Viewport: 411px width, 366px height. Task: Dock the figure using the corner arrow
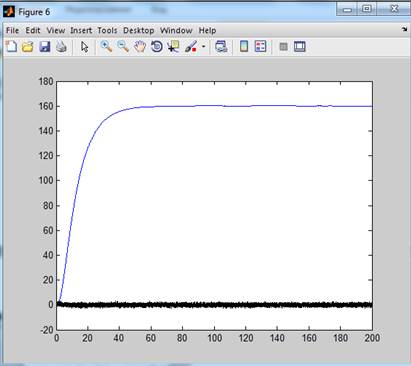(405, 30)
